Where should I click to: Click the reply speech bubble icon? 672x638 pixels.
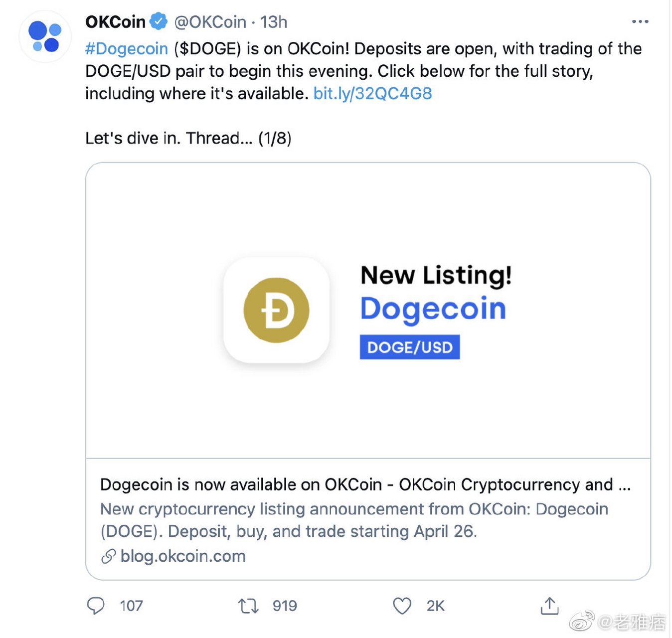tap(96, 606)
